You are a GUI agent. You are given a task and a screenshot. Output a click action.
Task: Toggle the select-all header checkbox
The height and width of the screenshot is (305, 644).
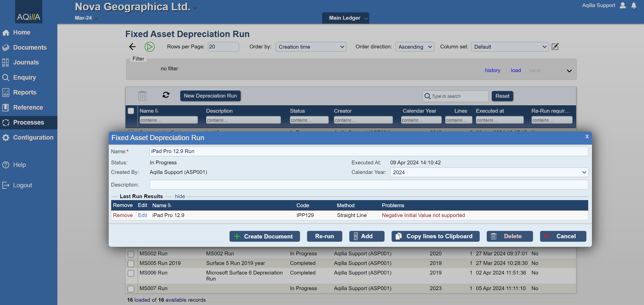coord(131,111)
